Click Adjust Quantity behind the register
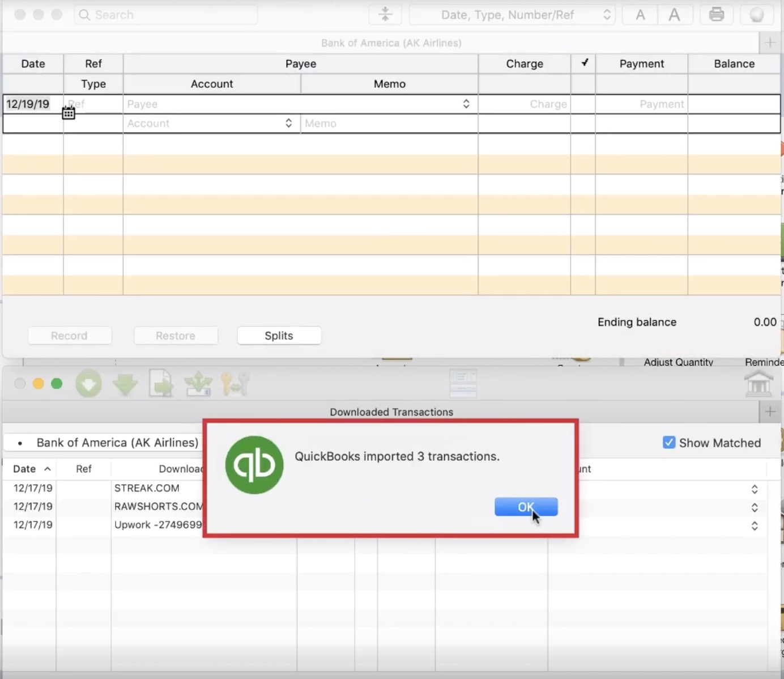Viewport: 784px width, 679px height. click(678, 362)
